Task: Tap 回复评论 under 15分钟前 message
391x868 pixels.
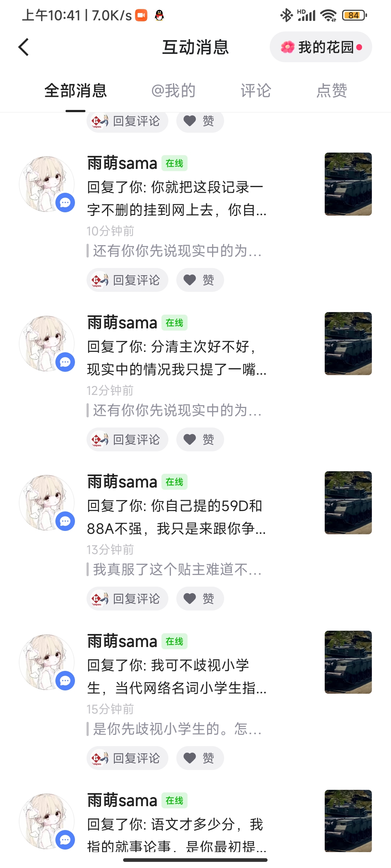Action: pyautogui.click(x=127, y=758)
